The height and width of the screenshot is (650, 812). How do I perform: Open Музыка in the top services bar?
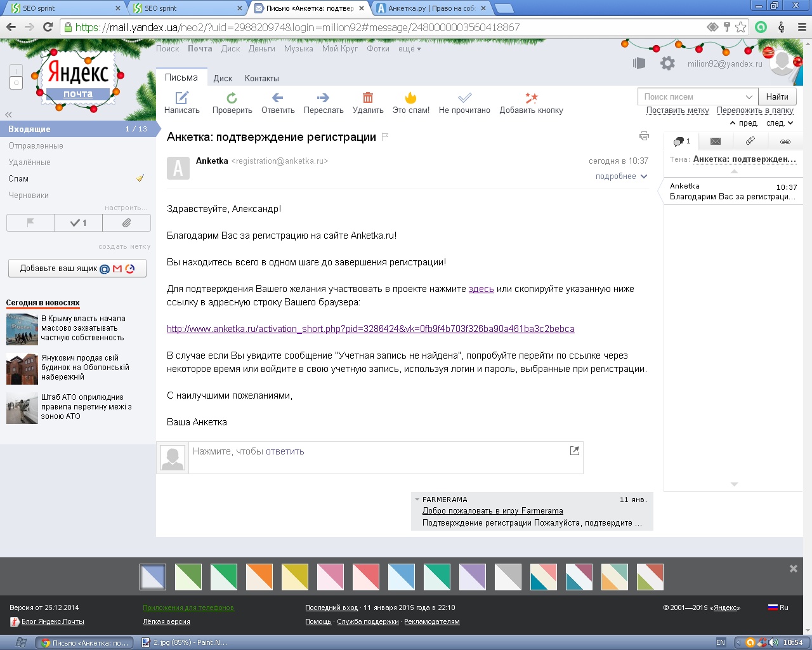tap(299, 49)
